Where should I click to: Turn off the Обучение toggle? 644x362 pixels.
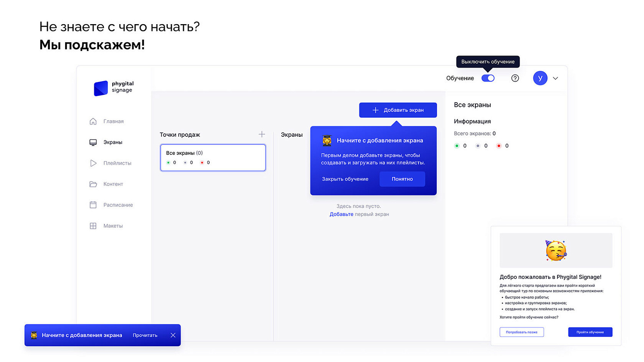(488, 78)
